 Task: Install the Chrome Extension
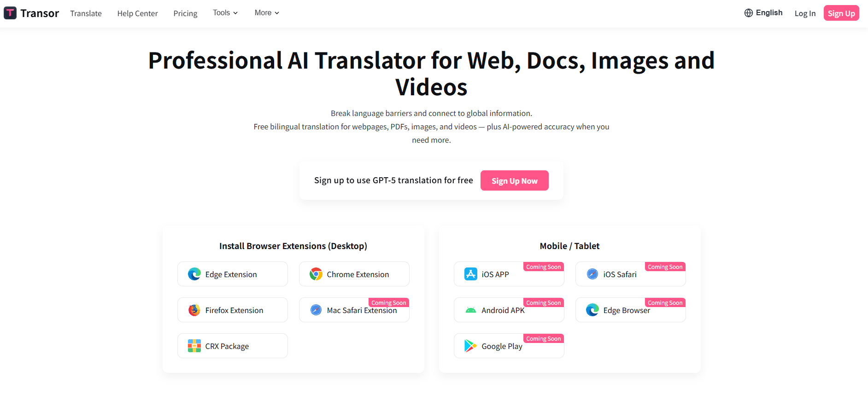[354, 274]
